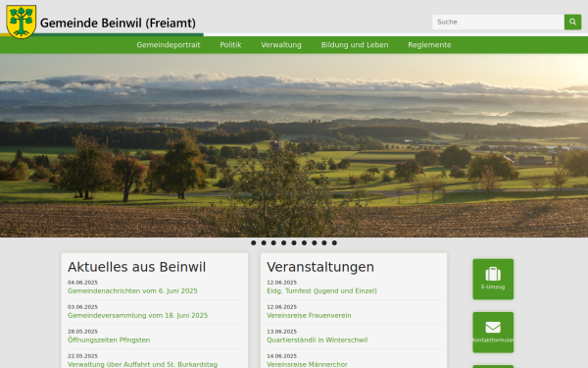The height and width of the screenshot is (368, 588).
Task: Click the Aktuelles aus Beinwil heading
Action: tap(136, 267)
